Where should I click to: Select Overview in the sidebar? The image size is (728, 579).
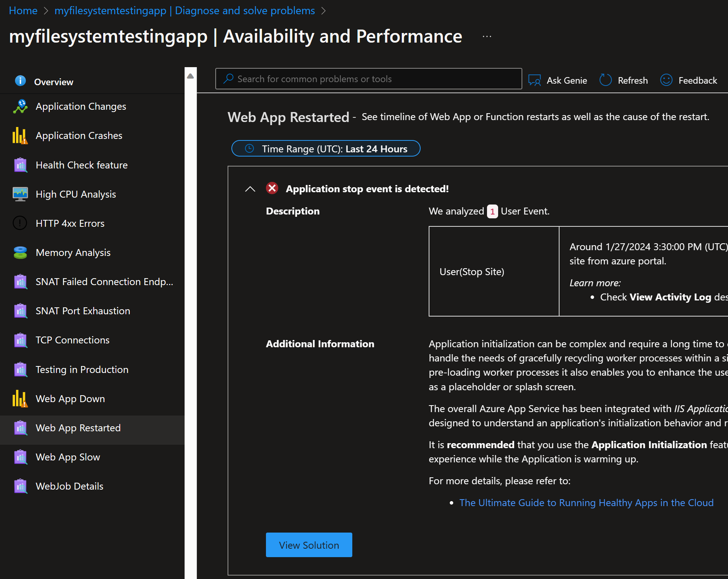click(92, 82)
